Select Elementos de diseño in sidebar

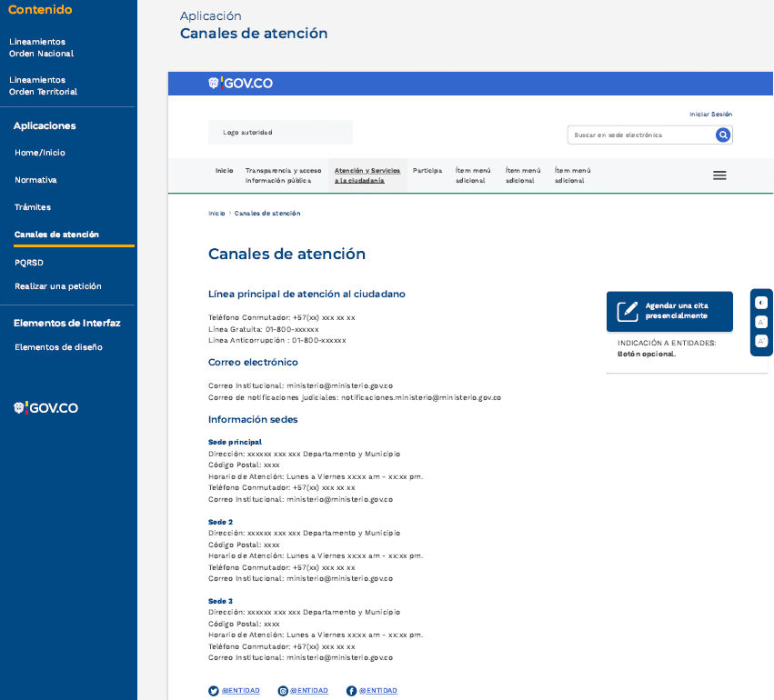(x=58, y=347)
